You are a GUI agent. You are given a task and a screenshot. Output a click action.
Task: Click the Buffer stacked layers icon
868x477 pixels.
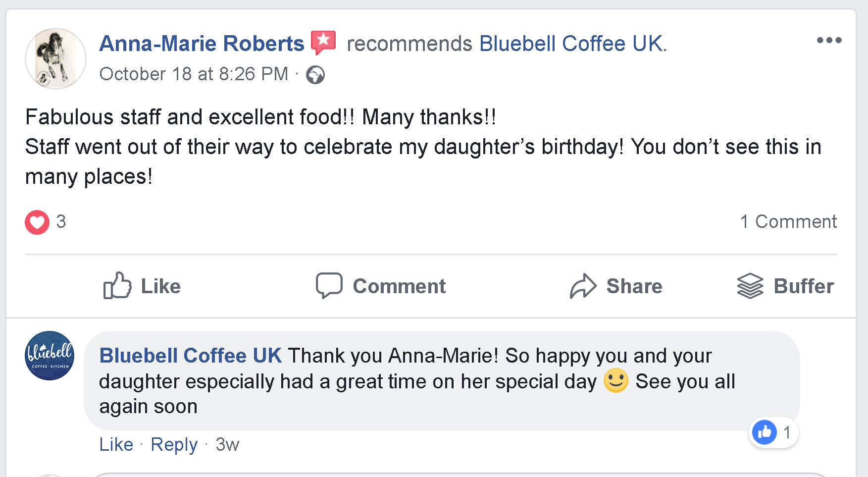(x=750, y=286)
